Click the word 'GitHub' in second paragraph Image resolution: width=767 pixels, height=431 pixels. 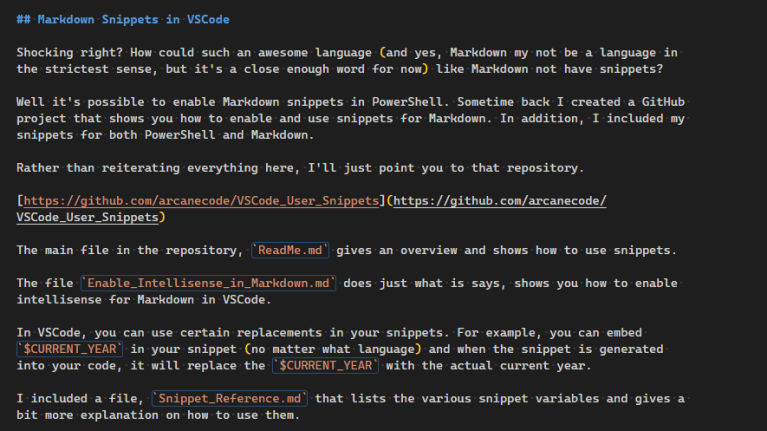pyautogui.click(x=663, y=102)
